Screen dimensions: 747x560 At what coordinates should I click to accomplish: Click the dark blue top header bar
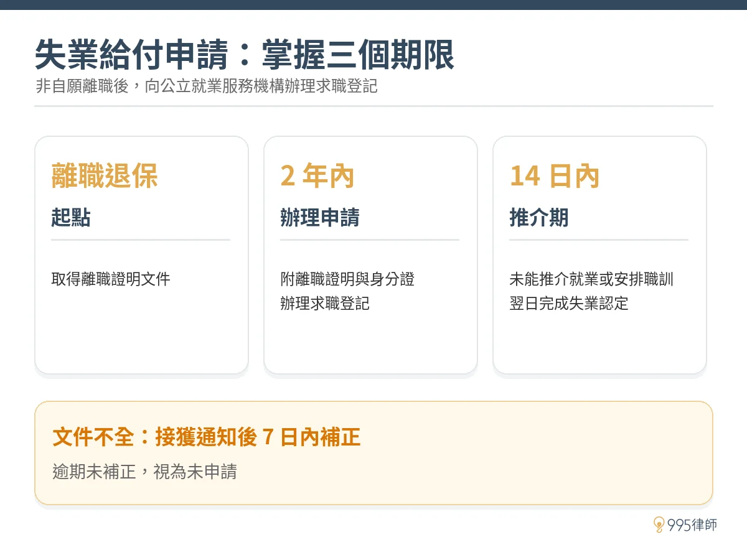(374, 5)
